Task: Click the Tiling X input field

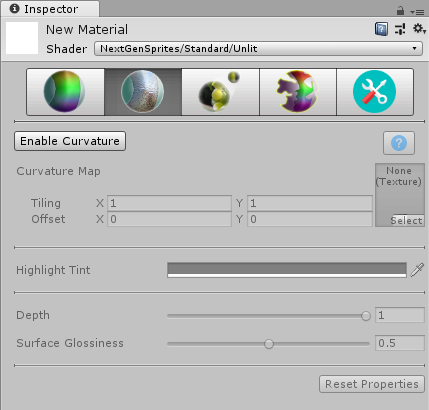Action: 169,203
